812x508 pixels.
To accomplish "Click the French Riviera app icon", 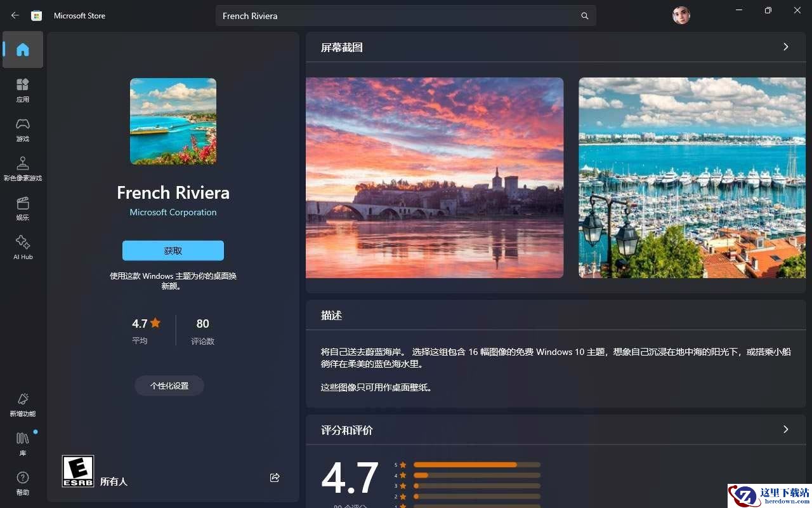I will 173,121.
